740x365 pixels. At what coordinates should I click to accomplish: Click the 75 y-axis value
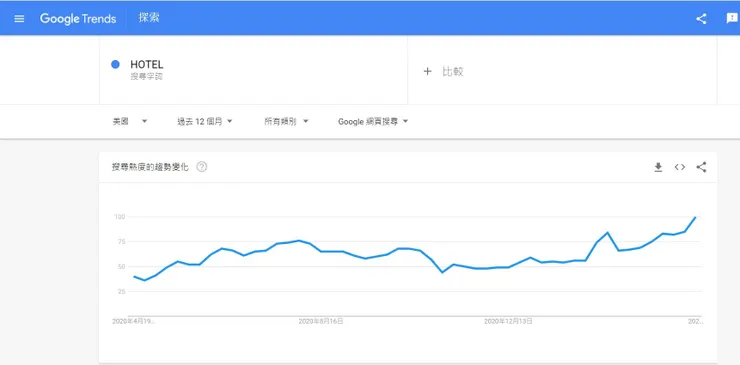(x=121, y=242)
